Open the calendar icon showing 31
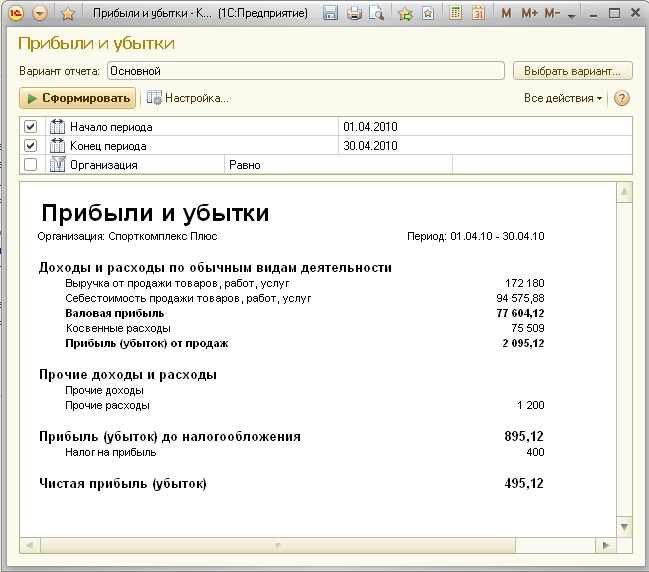This screenshot has width=649, height=572. click(478, 13)
